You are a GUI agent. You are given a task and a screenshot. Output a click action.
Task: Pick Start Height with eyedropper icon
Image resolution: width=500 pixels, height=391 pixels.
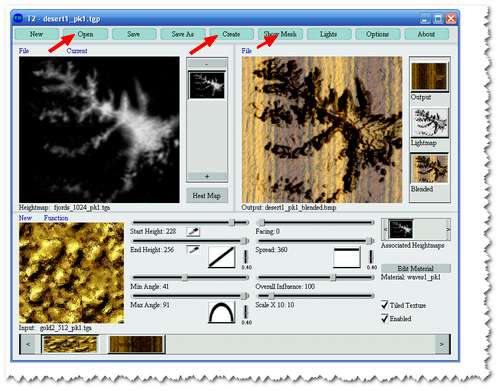coord(193,232)
